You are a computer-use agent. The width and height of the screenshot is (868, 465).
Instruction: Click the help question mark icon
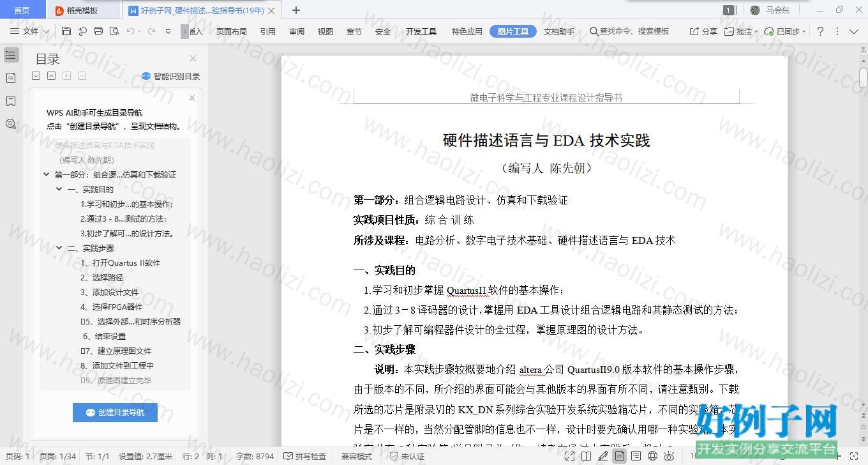coord(821,31)
